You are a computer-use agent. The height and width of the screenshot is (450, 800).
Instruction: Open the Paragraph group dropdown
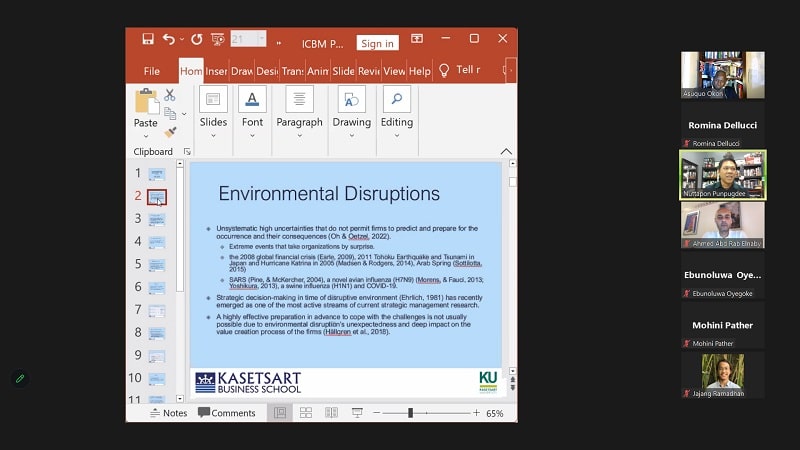[x=300, y=136]
